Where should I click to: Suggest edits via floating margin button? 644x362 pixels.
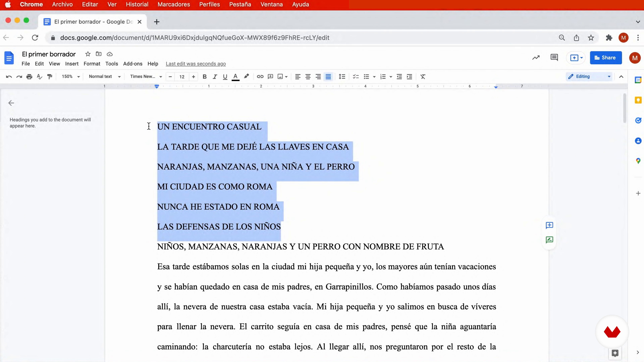549,240
